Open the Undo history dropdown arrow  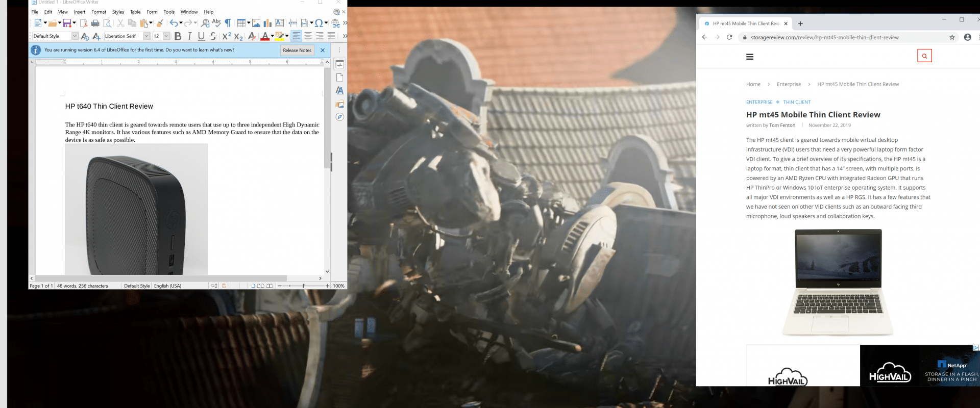pyautogui.click(x=181, y=23)
